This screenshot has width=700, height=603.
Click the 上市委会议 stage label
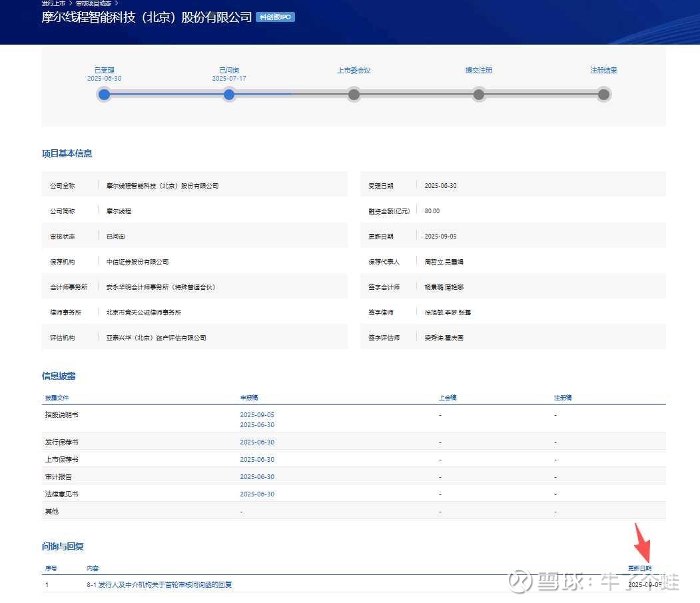pyautogui.click(x=354, y=70)
